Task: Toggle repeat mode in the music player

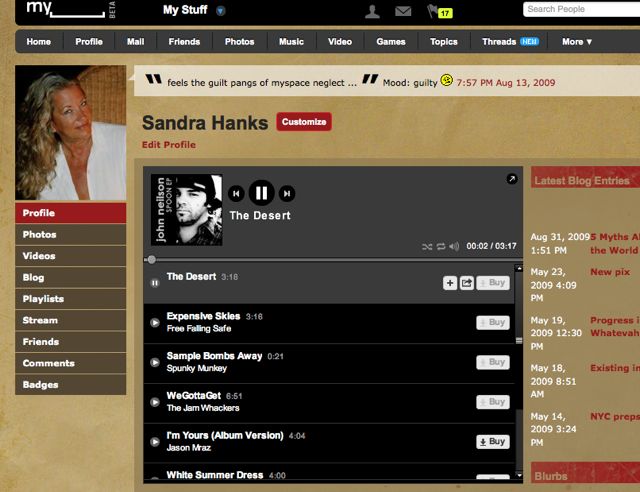Action: pyautogui.click(x=441, y=246)
